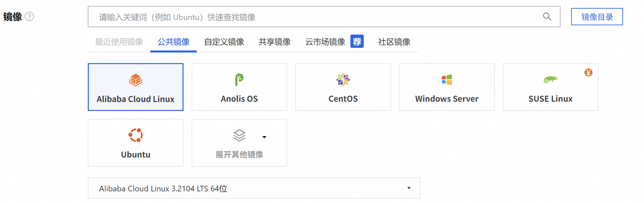The image size is (644, 203).
Task: Go to the 云市场镜像 tab
Action: pos(325,42)
